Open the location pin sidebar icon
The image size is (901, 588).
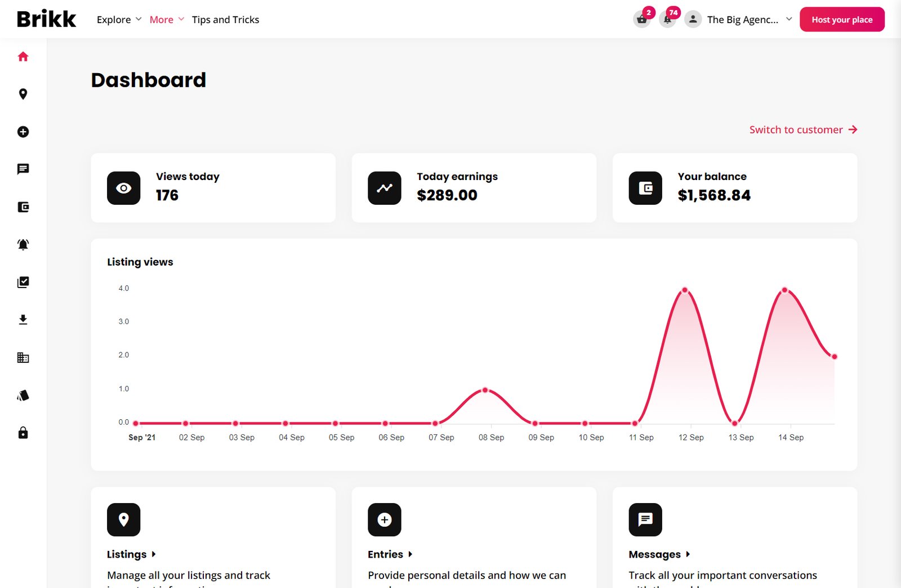click(23, 94)
